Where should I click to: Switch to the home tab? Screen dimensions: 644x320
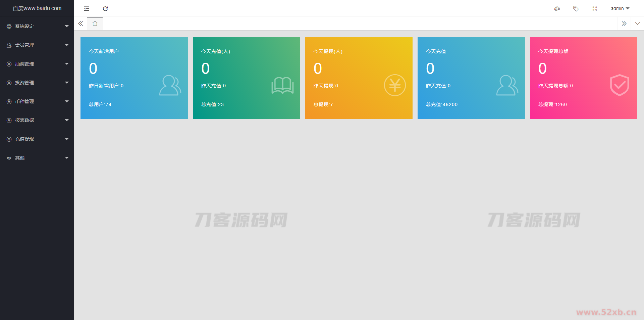tap(95, 24)
